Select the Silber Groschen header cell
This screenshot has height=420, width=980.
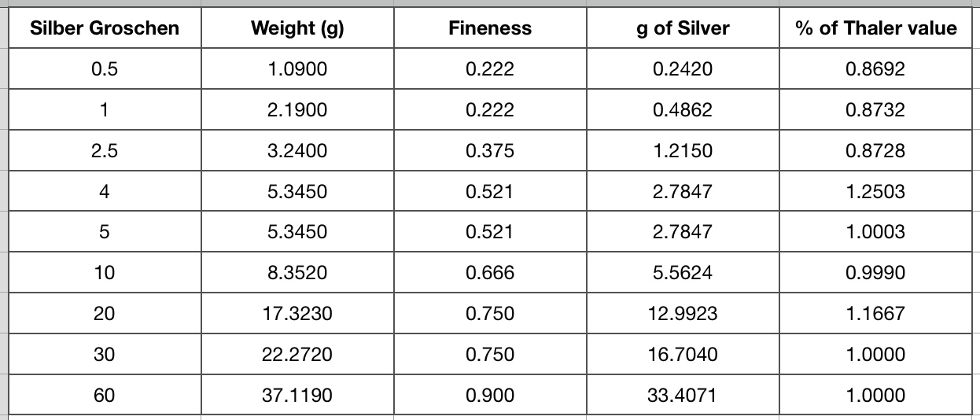pyautogui.click(x=105, y=29)
